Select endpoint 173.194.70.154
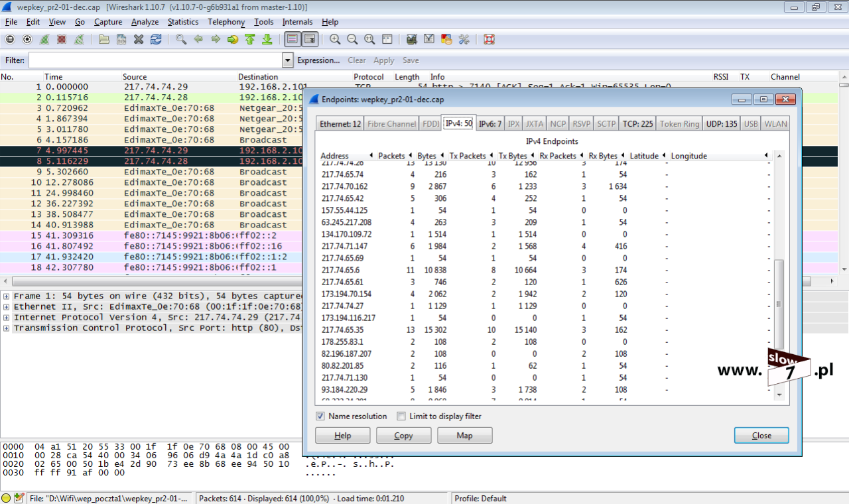The height and width of the screenshot is (504, 849). pos(544,294)
